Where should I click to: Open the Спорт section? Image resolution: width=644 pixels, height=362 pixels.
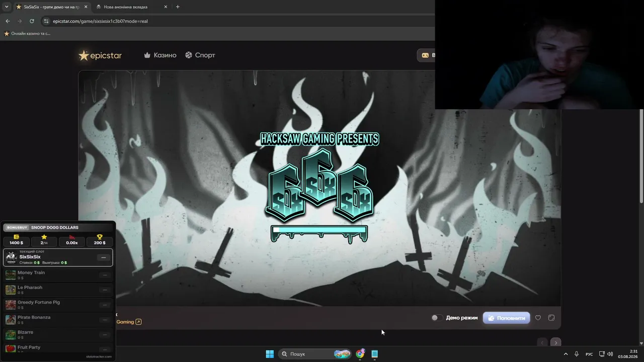click(200, 55)
